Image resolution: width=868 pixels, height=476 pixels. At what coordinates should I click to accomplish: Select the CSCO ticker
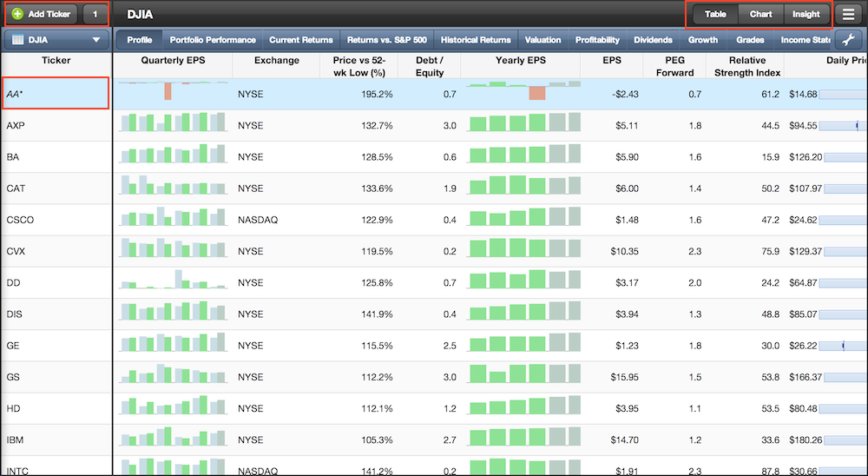(20, 220)
